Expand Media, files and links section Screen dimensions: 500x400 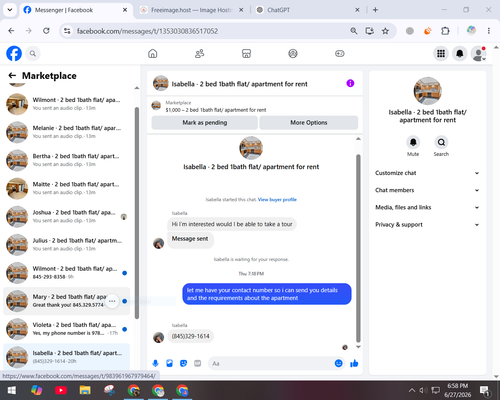[427, 207]
